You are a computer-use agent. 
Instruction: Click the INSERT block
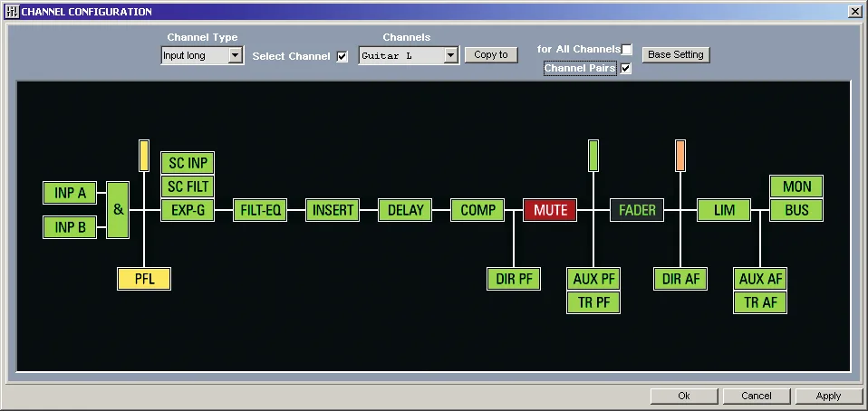333,210
